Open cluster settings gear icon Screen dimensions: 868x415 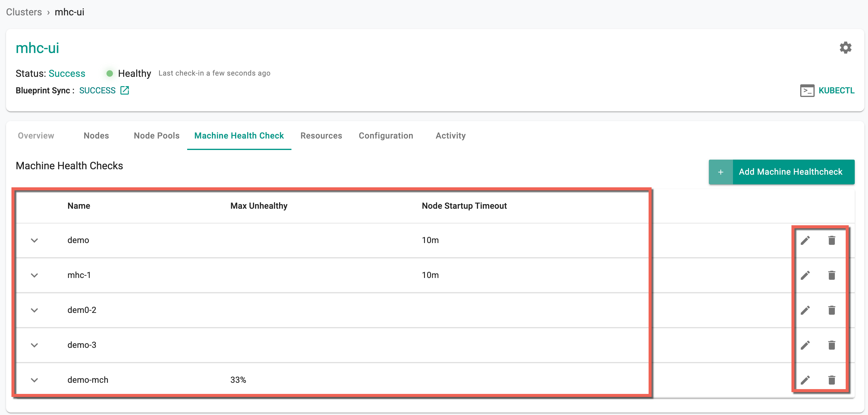pos(845,48)
